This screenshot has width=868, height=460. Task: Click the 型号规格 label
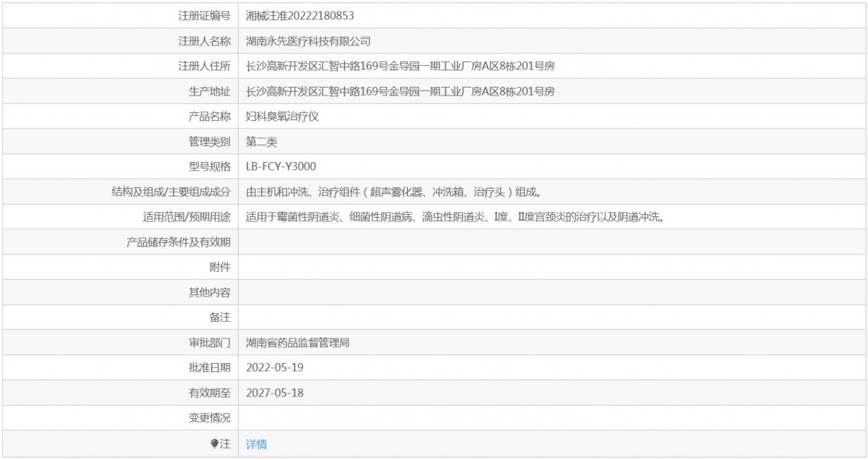pos(209,166)
